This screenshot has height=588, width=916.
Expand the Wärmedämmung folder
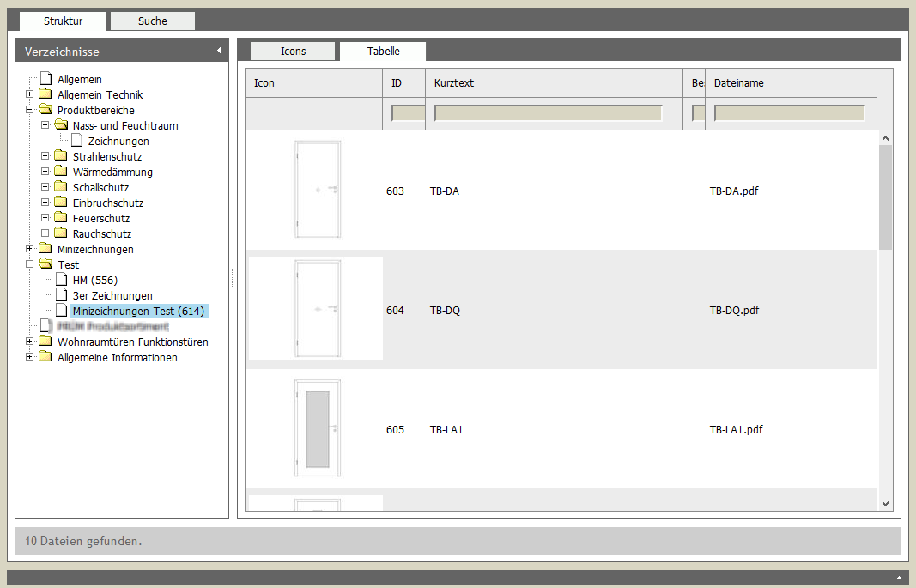click(x=45, y=172)
